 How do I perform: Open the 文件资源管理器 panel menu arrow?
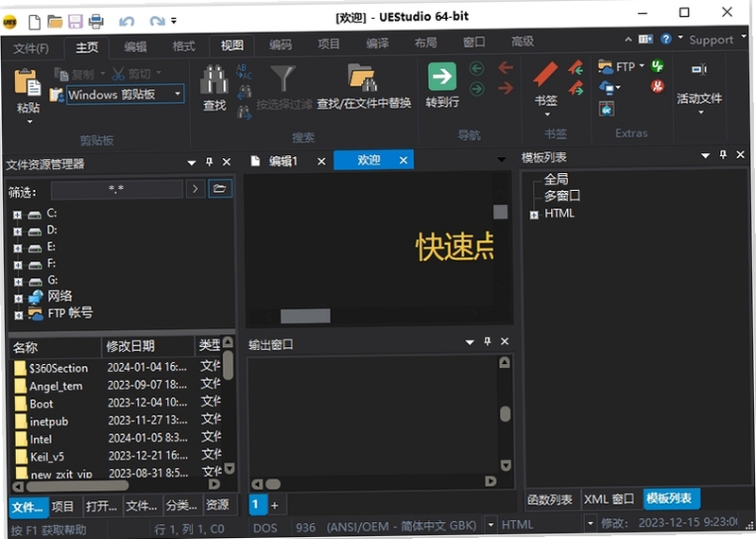point(192,163)
